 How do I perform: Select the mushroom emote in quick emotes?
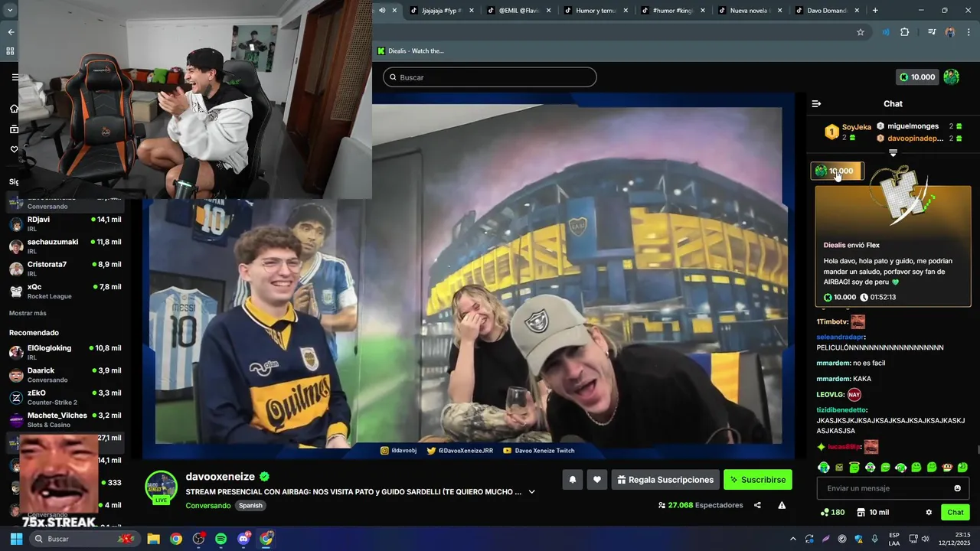947,467
